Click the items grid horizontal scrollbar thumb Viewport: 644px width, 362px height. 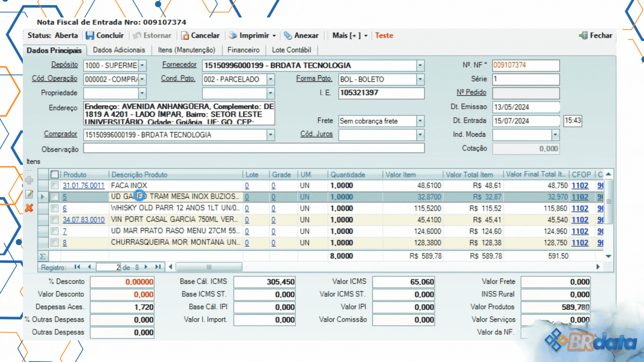pyautogui.click(x=209, y=267)
